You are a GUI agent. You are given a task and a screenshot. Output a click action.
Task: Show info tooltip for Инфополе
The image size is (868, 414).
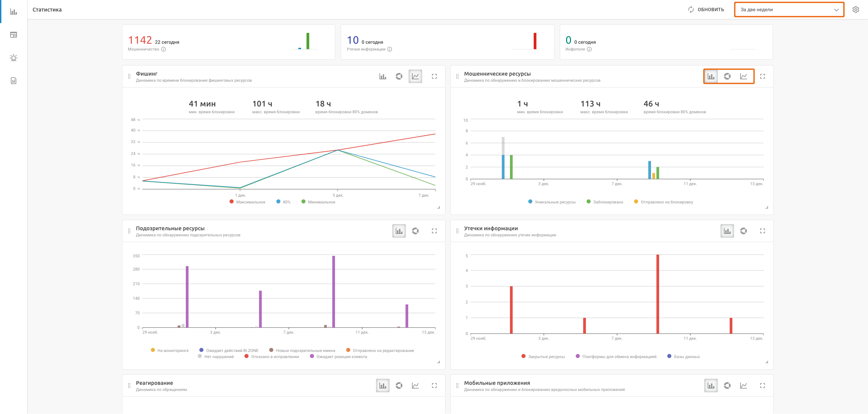point(589,49)
